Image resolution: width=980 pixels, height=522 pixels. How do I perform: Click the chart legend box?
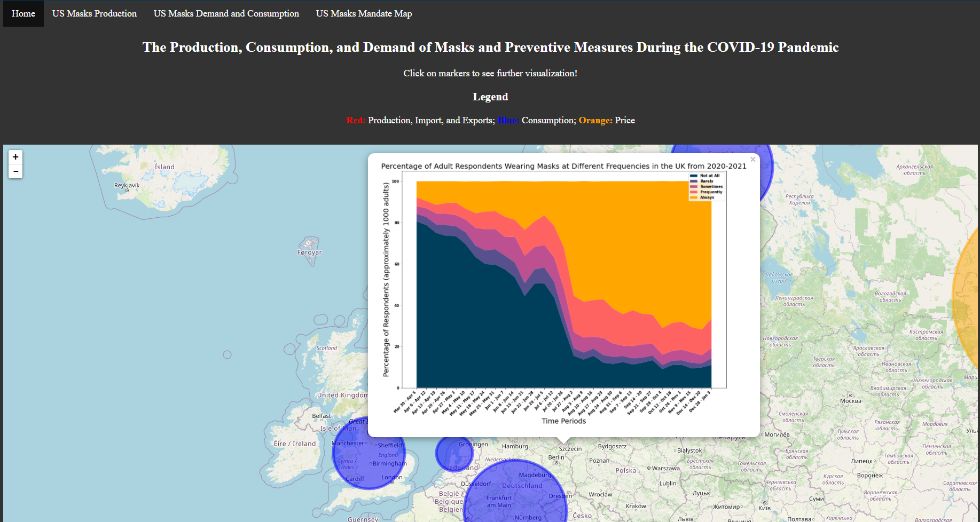click(707, 186)
